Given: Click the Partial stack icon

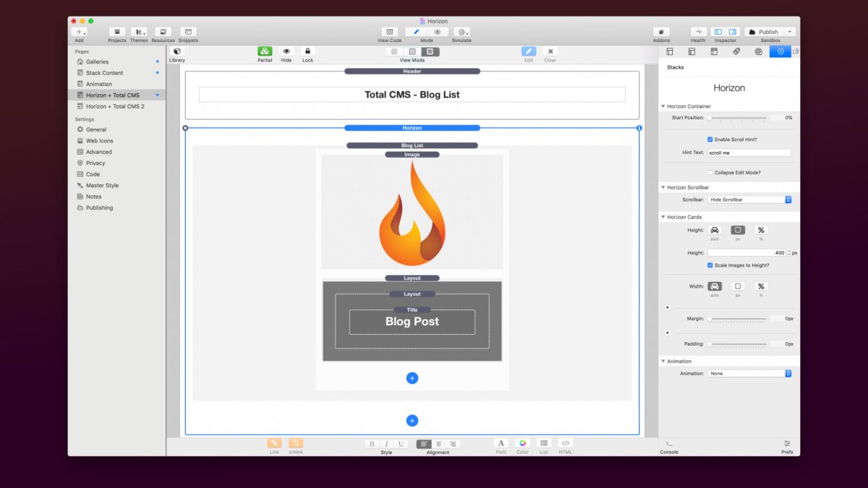Looking at the screenshot, I should click(265, 51).
